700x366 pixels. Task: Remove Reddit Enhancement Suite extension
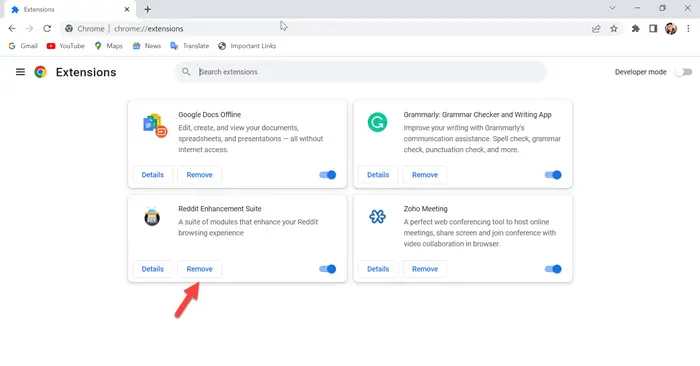tap(200, 269)
